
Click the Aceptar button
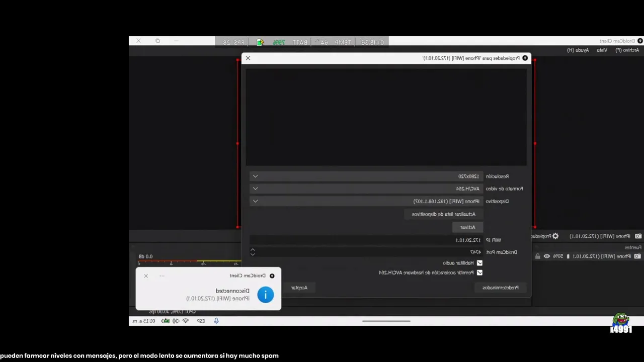point(299,288)
